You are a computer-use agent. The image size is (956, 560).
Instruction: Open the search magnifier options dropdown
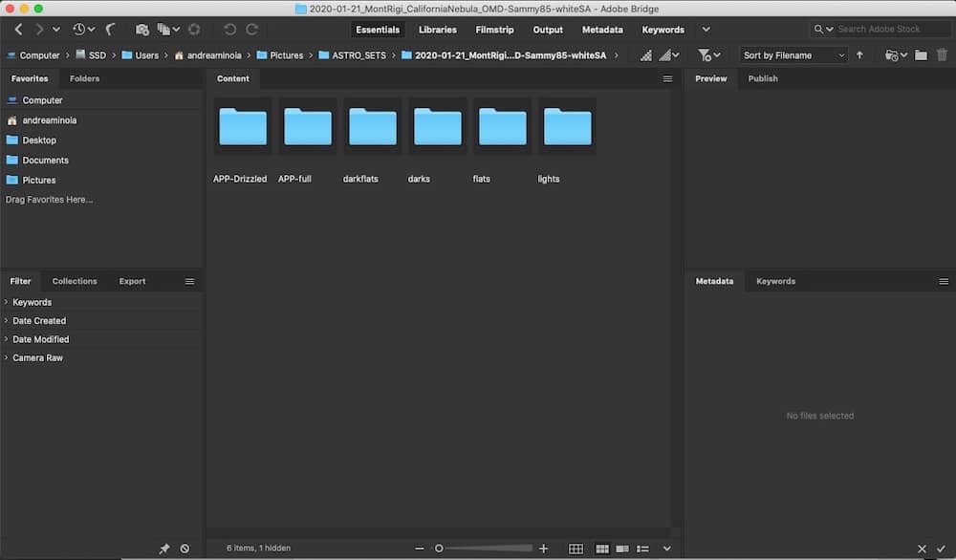tap(824, 29)
